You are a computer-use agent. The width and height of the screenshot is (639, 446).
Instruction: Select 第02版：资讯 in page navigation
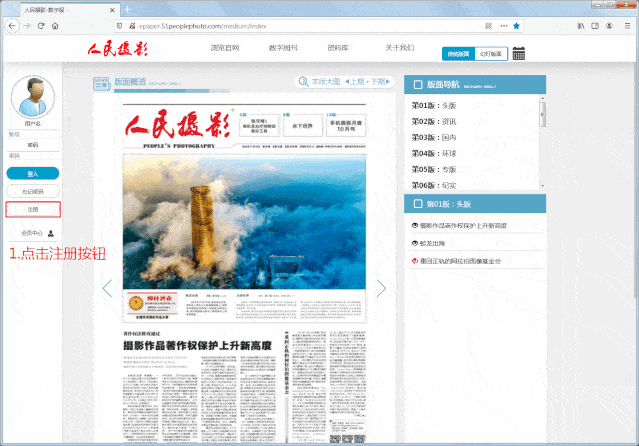tap(434, 121)
